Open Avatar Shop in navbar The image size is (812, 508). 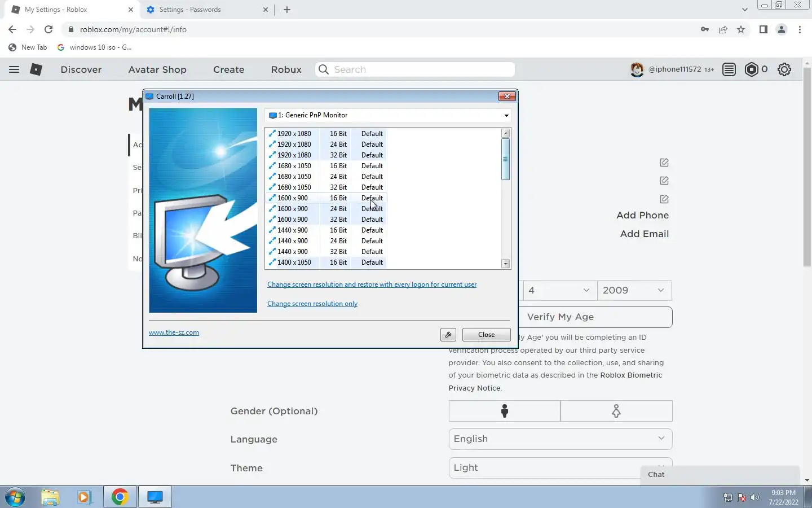(157, 69)
